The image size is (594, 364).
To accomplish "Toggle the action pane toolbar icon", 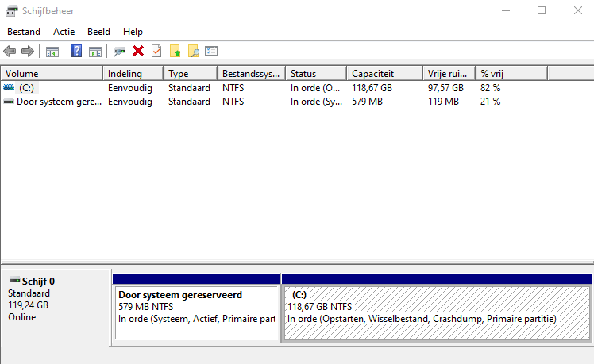I will 95,51.
